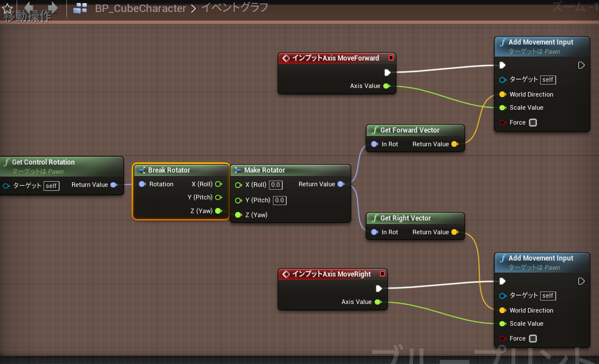
Task: Click the In Rot pin of Get Right Vector
Action: [x=375, y=232]
